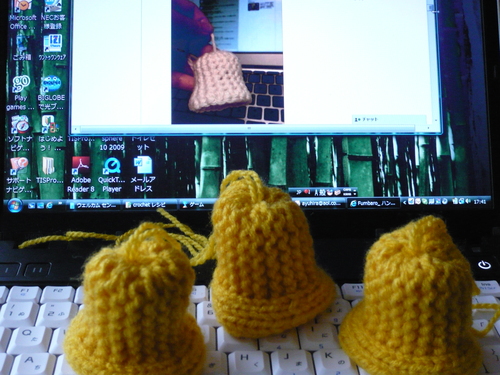500x375 pixels.
Task: Switch to the crochet レシピ taskbar item
Action: [x=149, y=205]
